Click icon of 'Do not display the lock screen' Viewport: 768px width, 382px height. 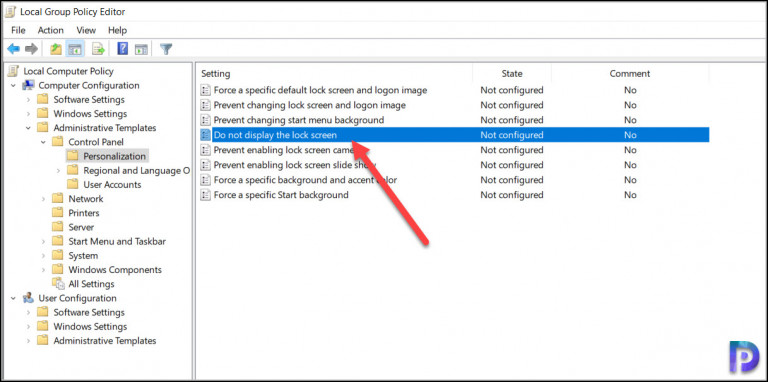pyautogui.click(x=206, y=135)
